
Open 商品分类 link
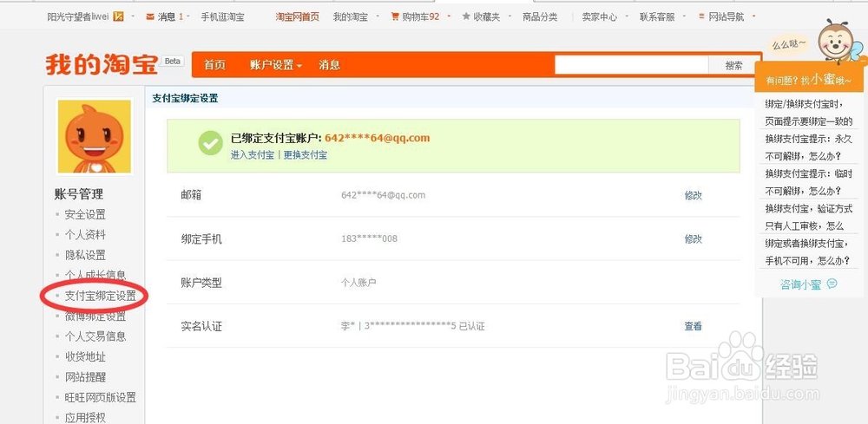540,16
